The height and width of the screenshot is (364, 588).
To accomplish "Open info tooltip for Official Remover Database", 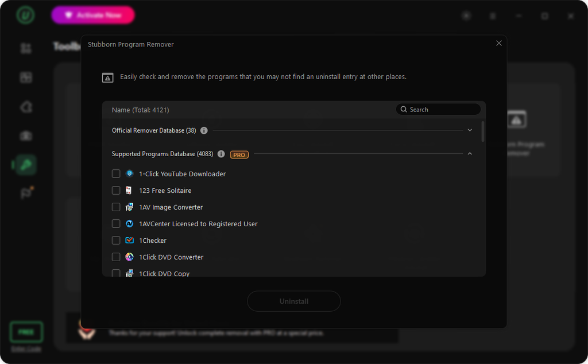I will 204,130.
